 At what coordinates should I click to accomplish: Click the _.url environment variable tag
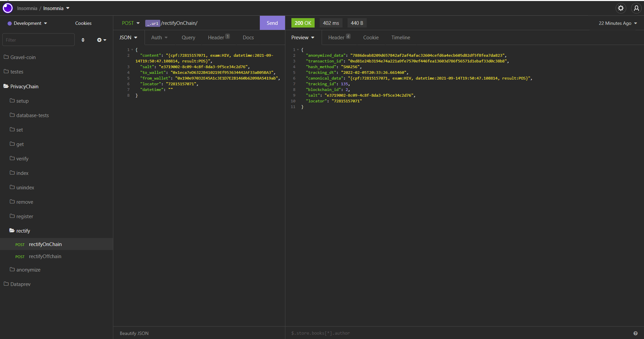coord(153,23)
